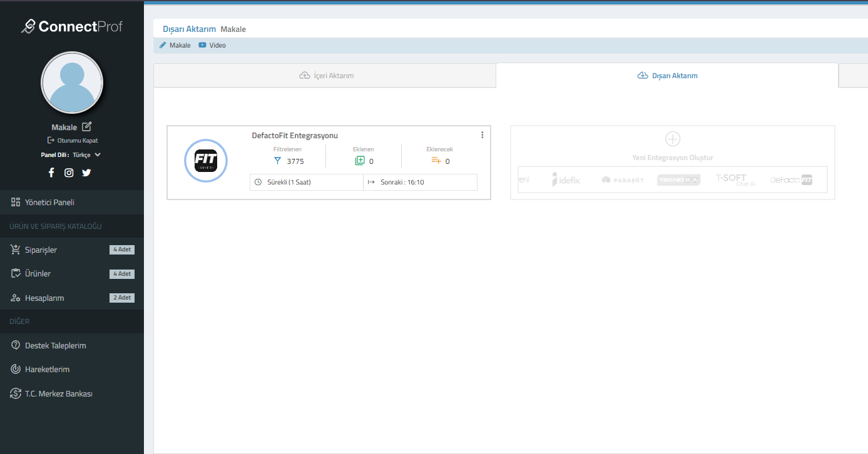Select T.C. Merkez Bankası menu item
This screenshot has width=868, height=454.
click(58, 394)
